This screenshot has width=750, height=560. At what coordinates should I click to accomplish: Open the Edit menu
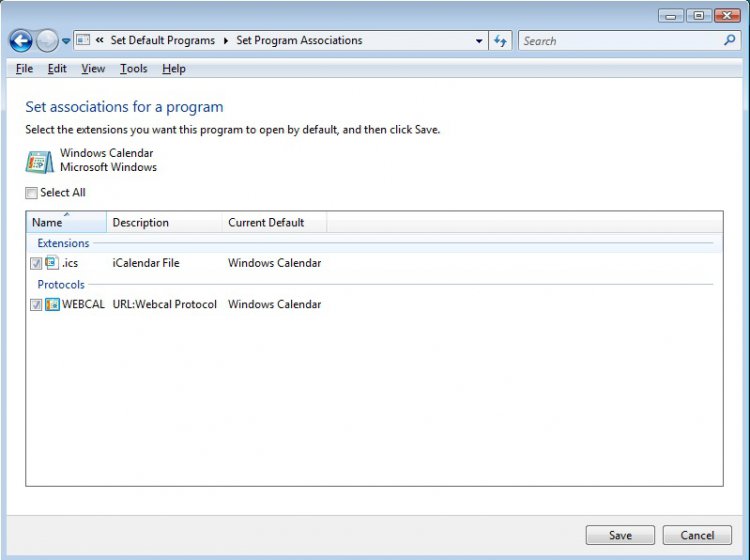pyautogui.click(x=57, y=69)
